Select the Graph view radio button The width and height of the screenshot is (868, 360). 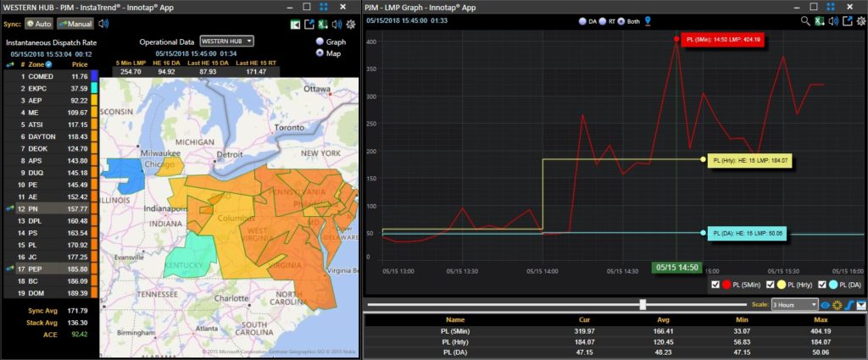coord(320,42)
